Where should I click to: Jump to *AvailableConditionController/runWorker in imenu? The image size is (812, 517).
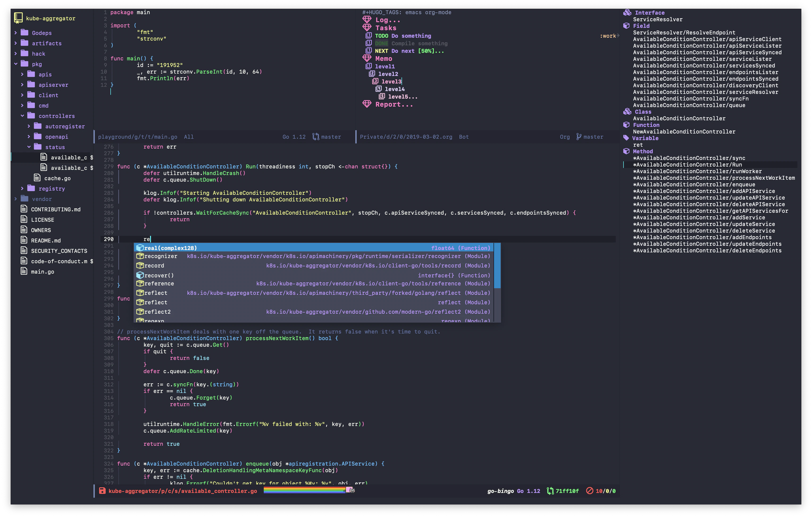point(697,171)
